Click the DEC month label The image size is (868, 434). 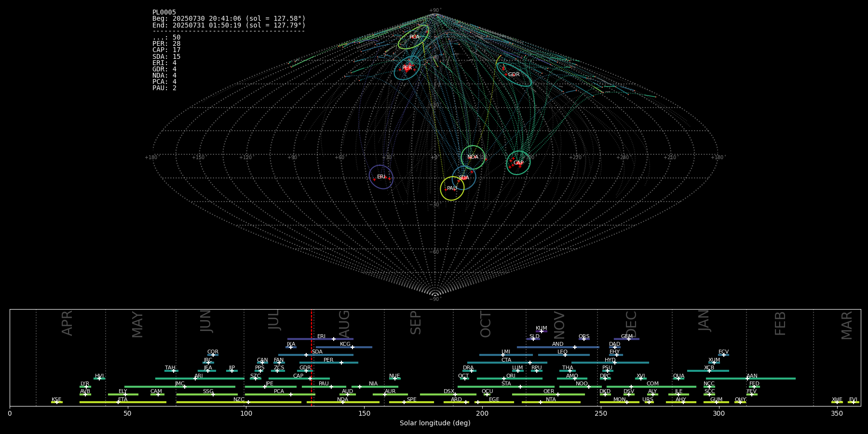pyautogui.click(x=631, y=324)
